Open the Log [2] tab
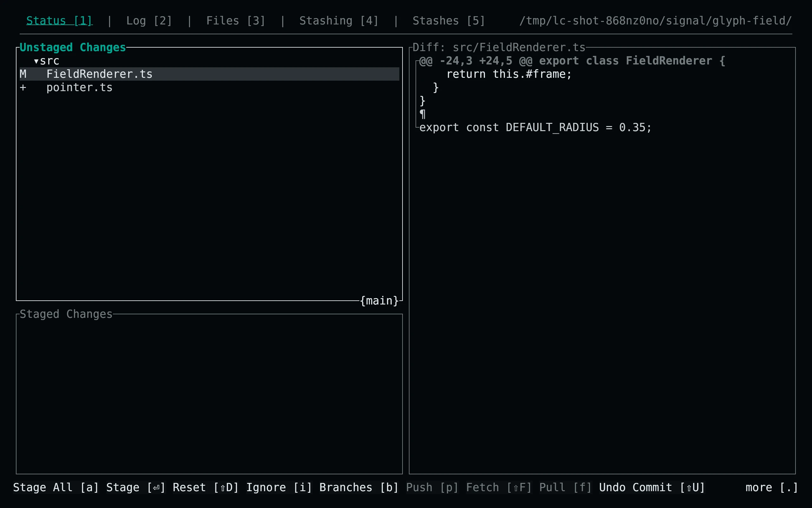 click(149, 21)
